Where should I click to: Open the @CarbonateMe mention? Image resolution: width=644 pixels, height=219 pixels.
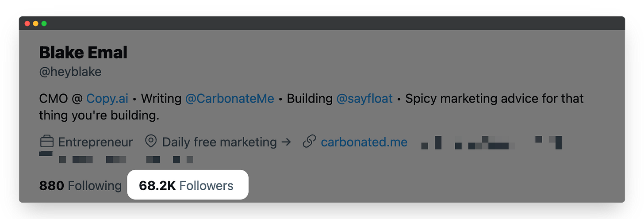coord(230,98)
